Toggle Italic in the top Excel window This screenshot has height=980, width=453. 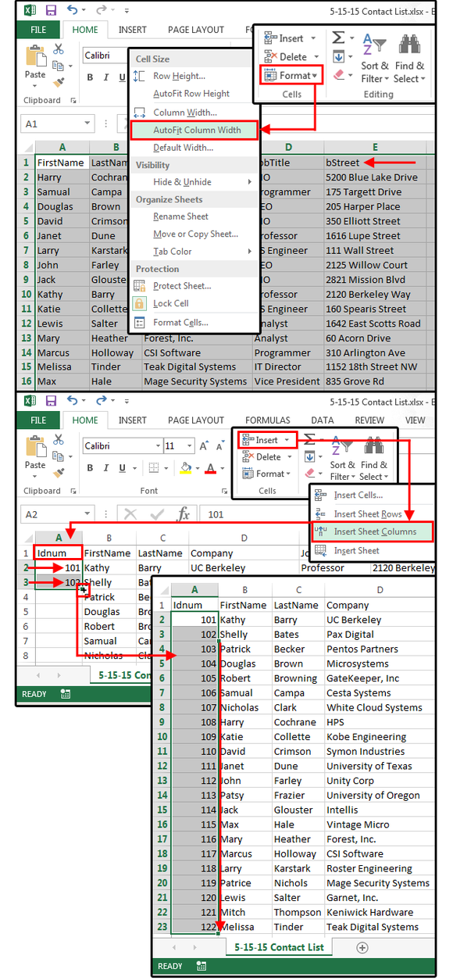pyautogui.click(x=107, y=77)
